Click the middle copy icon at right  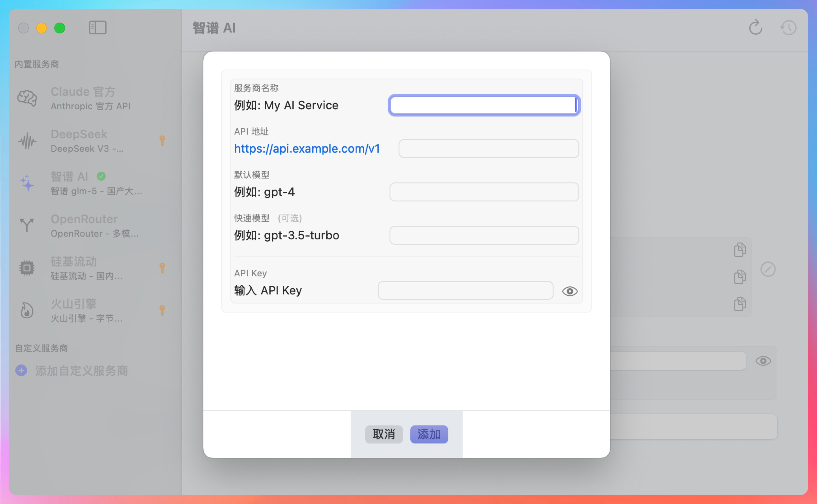tap(740, 277)
